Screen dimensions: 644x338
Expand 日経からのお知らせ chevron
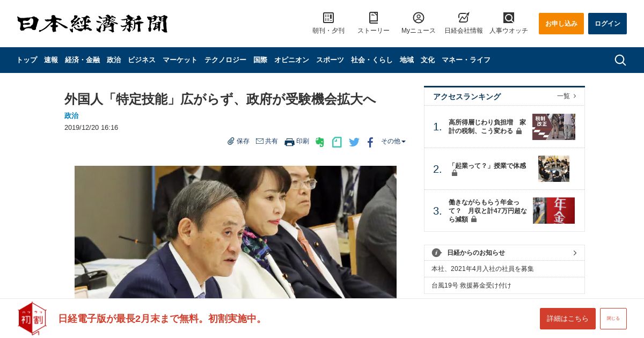pyautogui.click(x=575, y=253)
